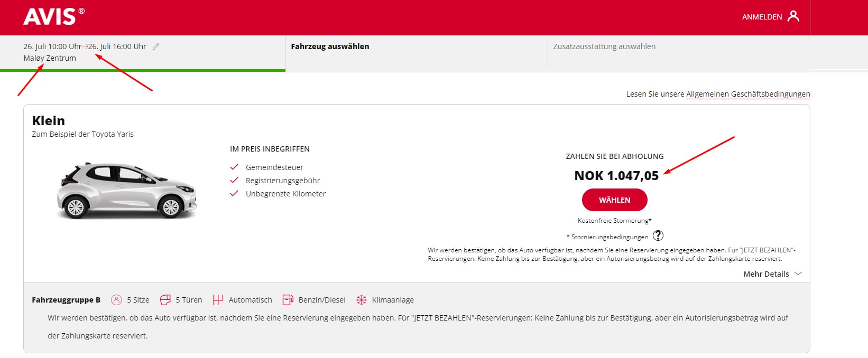The width and height of the screenshot is (868, 358).
Task: Click the 26. Juli 10:00 Uhr pickup time
Action: (52, 46)
